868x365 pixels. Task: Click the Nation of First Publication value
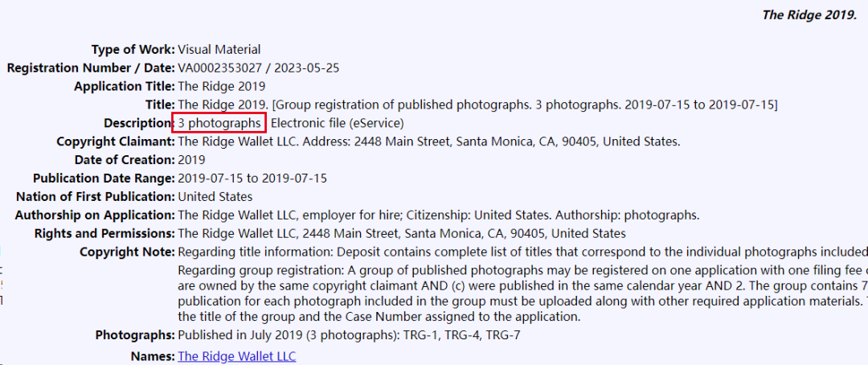[215, 197]
